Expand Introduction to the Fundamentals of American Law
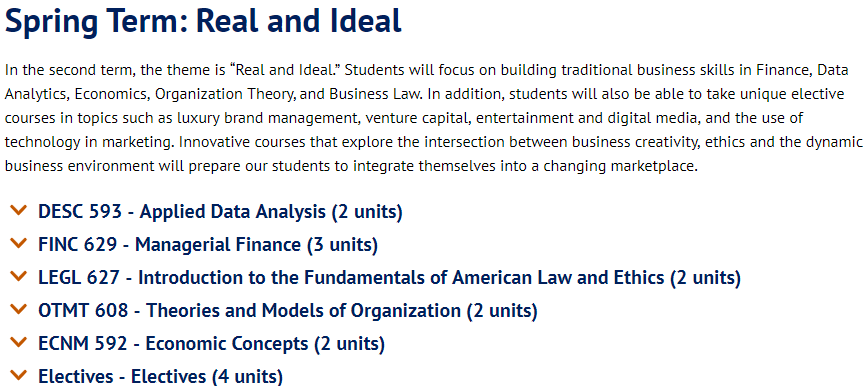The width and height of the screenshot is (866, 386). tap(401, 278)
